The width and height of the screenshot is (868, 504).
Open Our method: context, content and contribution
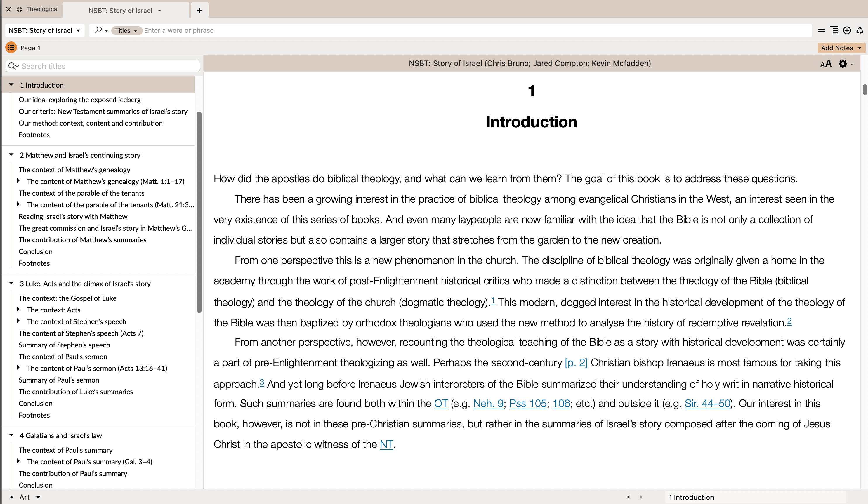point(91,123)
